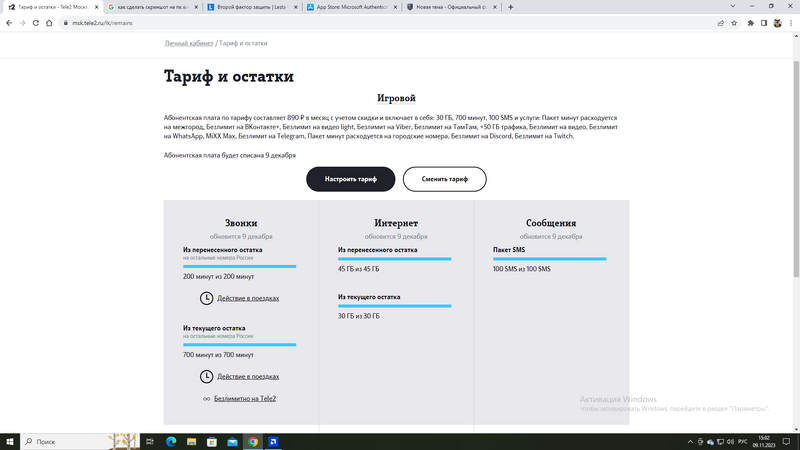
Task: Click the Игровой tariff name link
Action: point(396,98)
